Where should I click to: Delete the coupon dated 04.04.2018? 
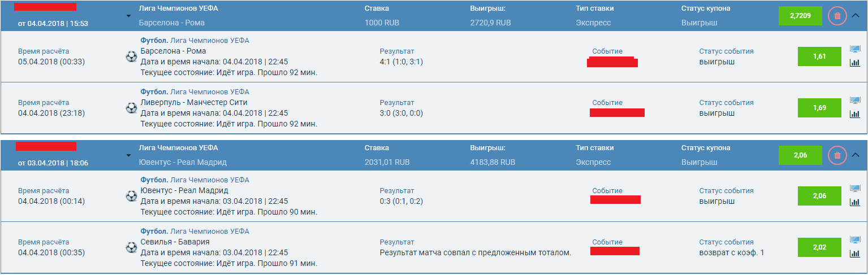837,16
